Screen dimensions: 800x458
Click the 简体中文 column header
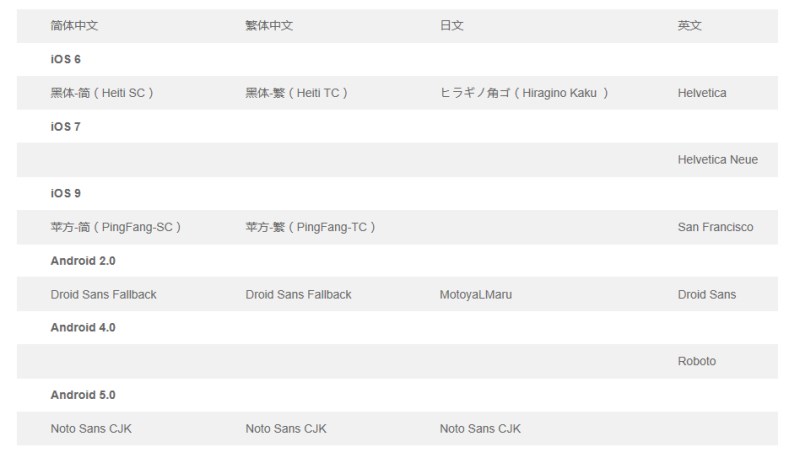click(74, 26)
